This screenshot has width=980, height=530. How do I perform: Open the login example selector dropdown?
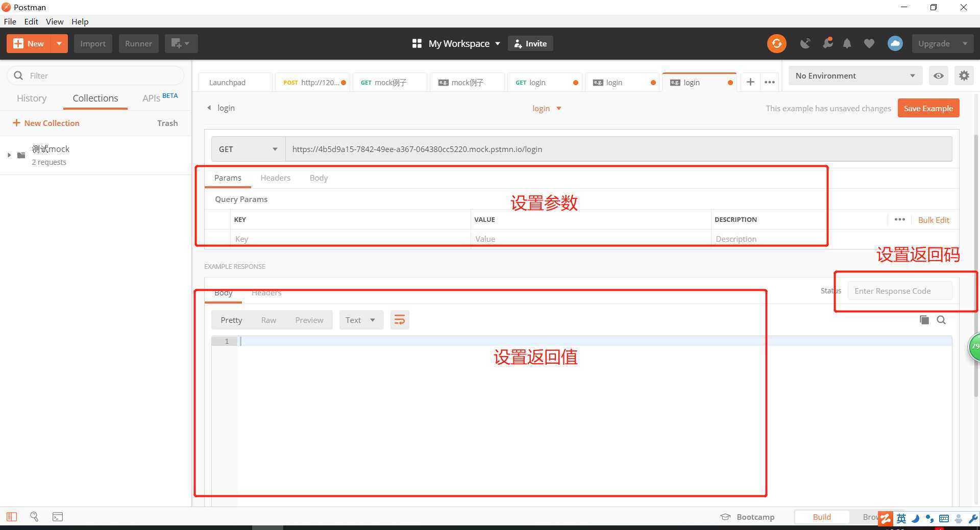547,108
